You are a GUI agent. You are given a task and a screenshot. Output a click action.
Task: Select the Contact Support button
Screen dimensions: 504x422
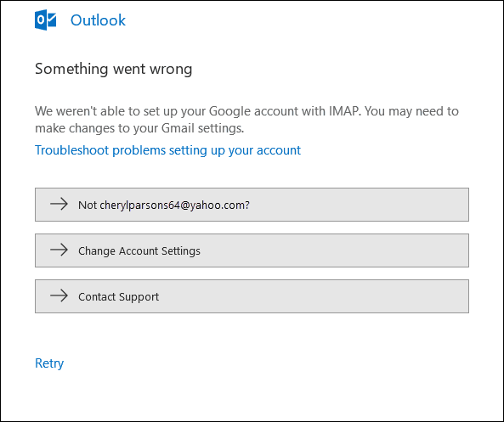(x=252, y=296)
